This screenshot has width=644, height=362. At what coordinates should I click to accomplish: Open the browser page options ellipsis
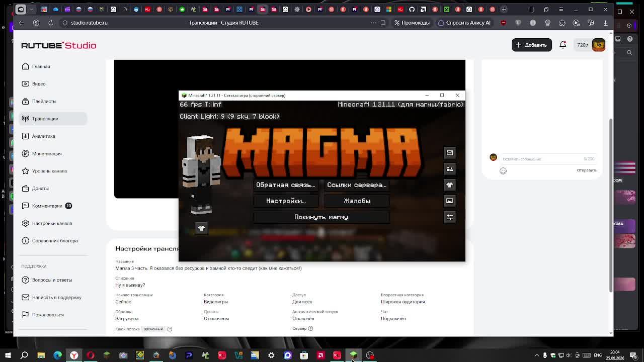coord(373,23)
